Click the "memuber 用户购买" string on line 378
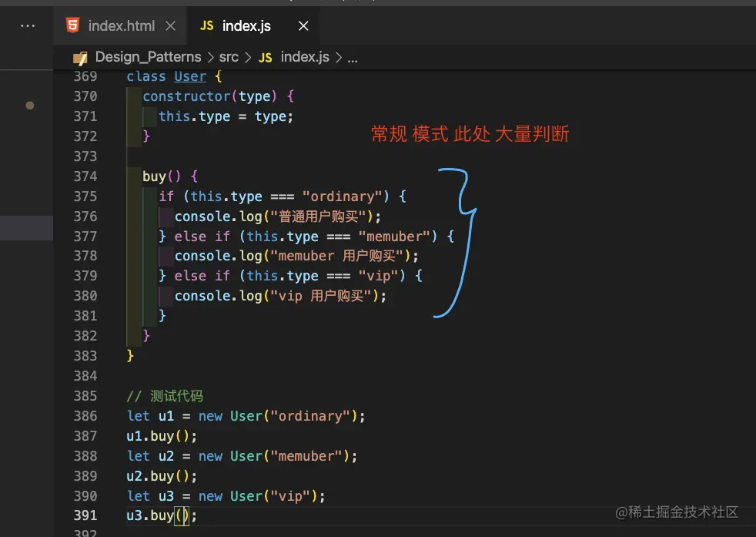The image size is (756, 537). coord(337,257)
